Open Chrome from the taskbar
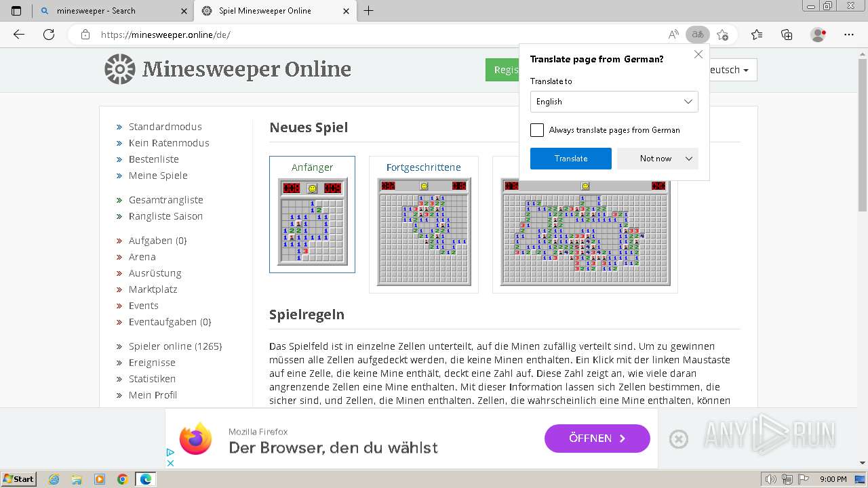This screenshot has width=868, height=488. [x=122, y=479]
